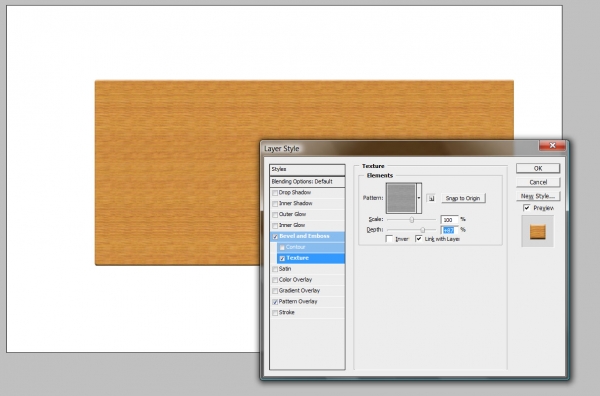Viewport: 600px width, 396px height.
Task: Enable the Invert checkbox
Action: [x=389, y=239]
